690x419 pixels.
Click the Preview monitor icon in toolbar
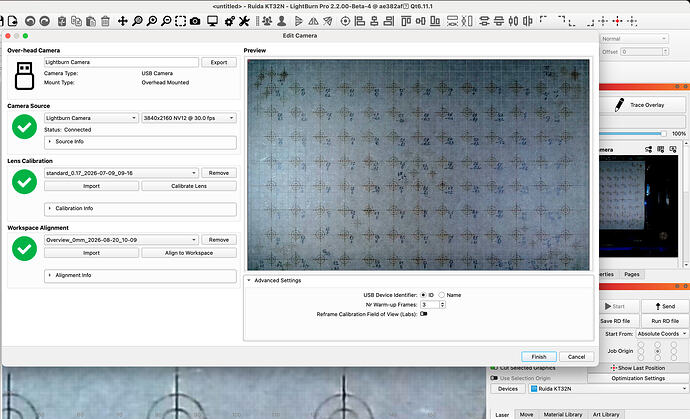pyautogui.click(x=213, y=21)
